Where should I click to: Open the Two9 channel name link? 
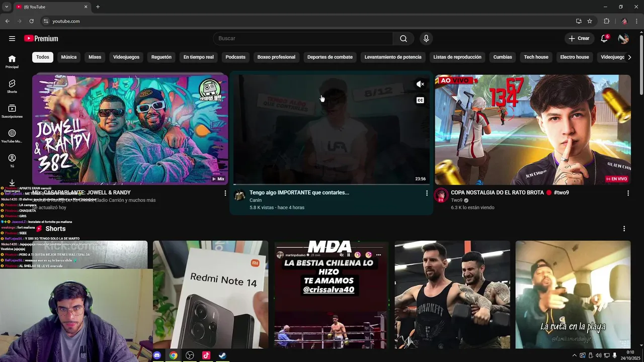456,200
